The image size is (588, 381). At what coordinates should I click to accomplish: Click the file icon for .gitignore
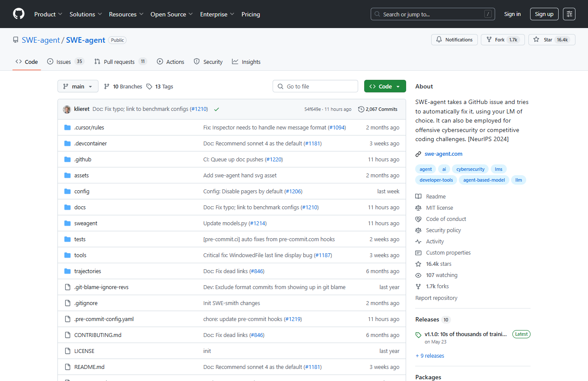point(67,303)
